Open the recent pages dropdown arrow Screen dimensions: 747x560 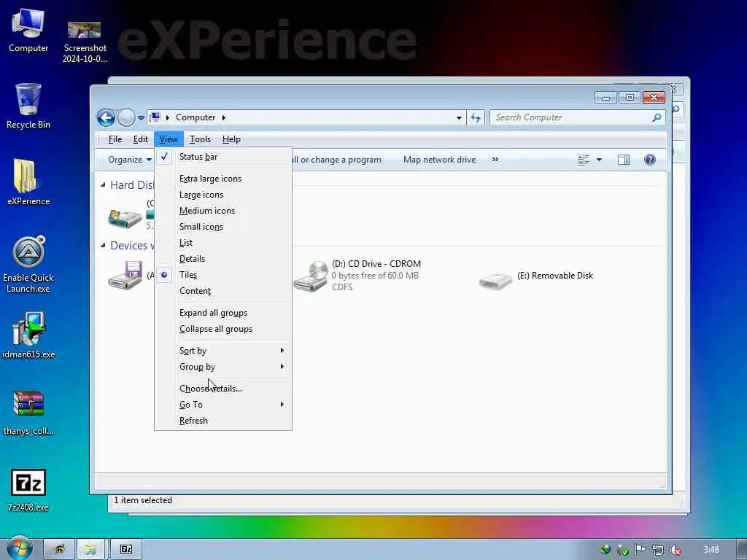point(141,117)
